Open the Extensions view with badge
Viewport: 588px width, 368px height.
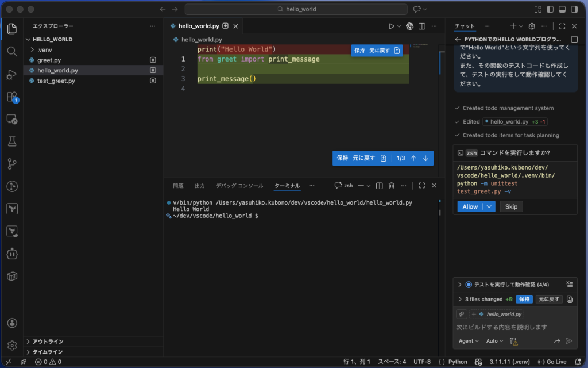coord(12,97)
